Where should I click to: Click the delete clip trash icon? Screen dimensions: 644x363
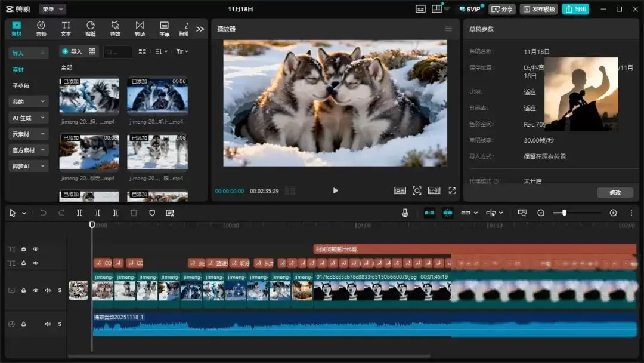(x=134, y=213)
